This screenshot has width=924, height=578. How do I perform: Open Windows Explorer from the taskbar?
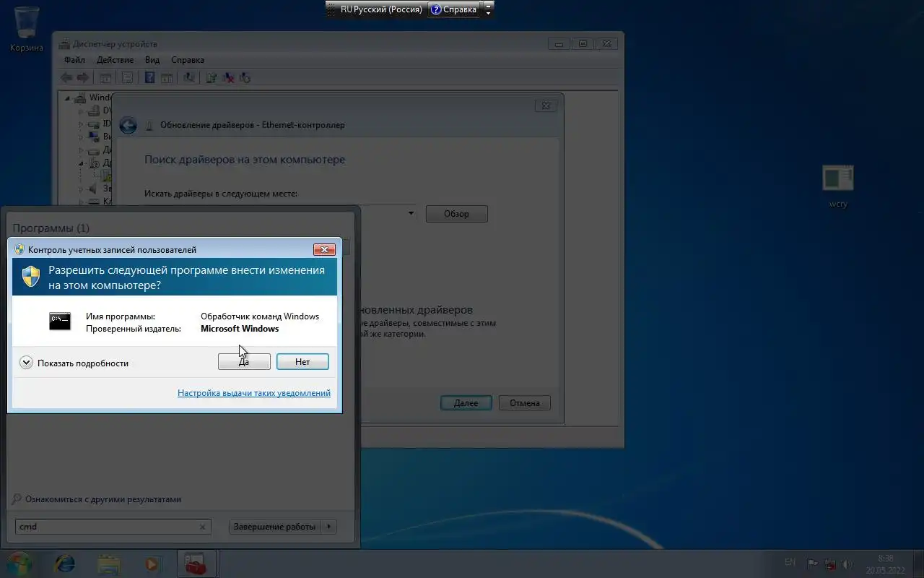coord(109,564)
